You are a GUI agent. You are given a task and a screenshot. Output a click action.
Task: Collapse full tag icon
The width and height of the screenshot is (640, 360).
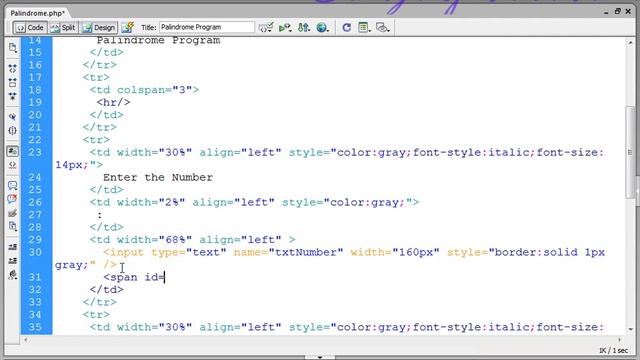coord(13,68)
